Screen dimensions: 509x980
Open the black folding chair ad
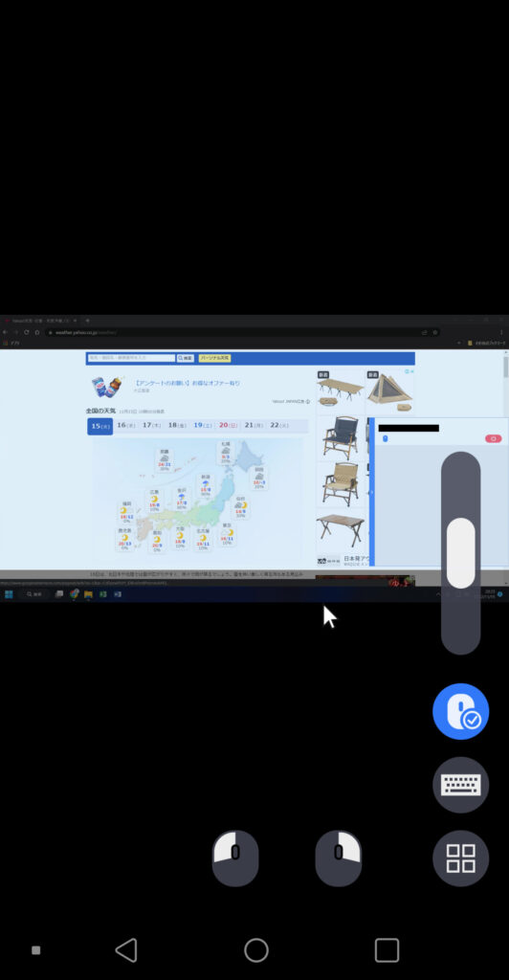pos(341,437)
